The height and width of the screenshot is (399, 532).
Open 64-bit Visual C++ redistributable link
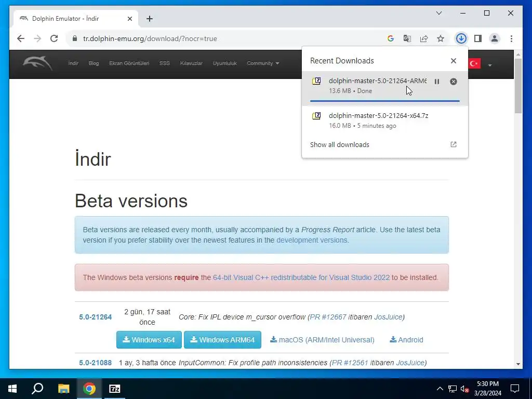click(301, 277)
